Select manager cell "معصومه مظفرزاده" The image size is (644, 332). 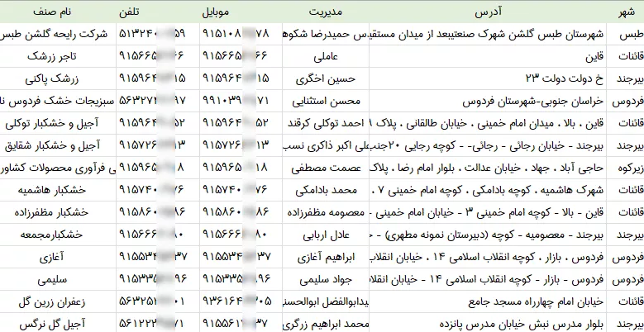click(x=326, y=213)
